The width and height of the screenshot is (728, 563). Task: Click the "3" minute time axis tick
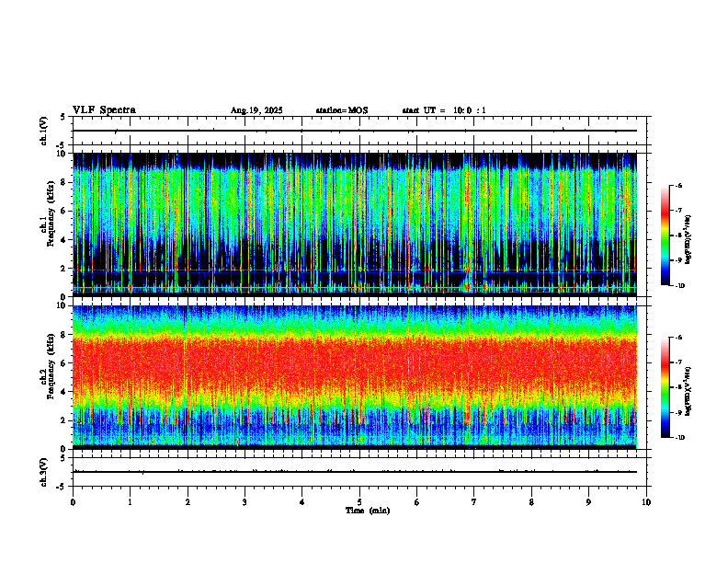(x=245, y=502)
